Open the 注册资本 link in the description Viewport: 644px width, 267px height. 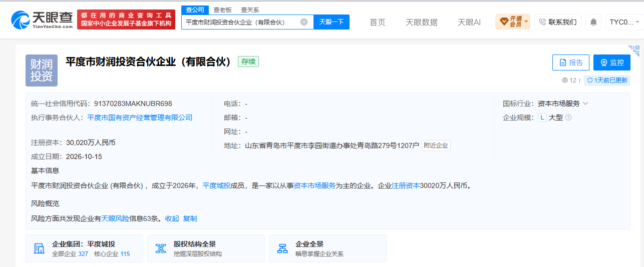point(406,185)
